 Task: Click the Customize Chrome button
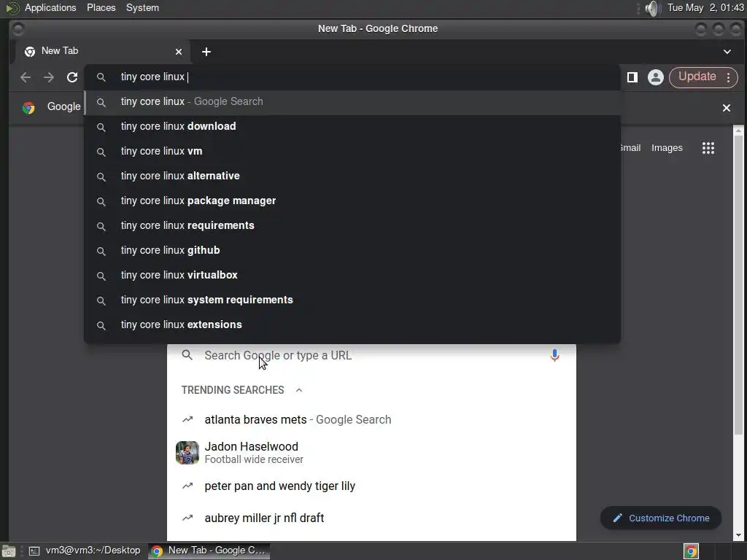[661, 518]
